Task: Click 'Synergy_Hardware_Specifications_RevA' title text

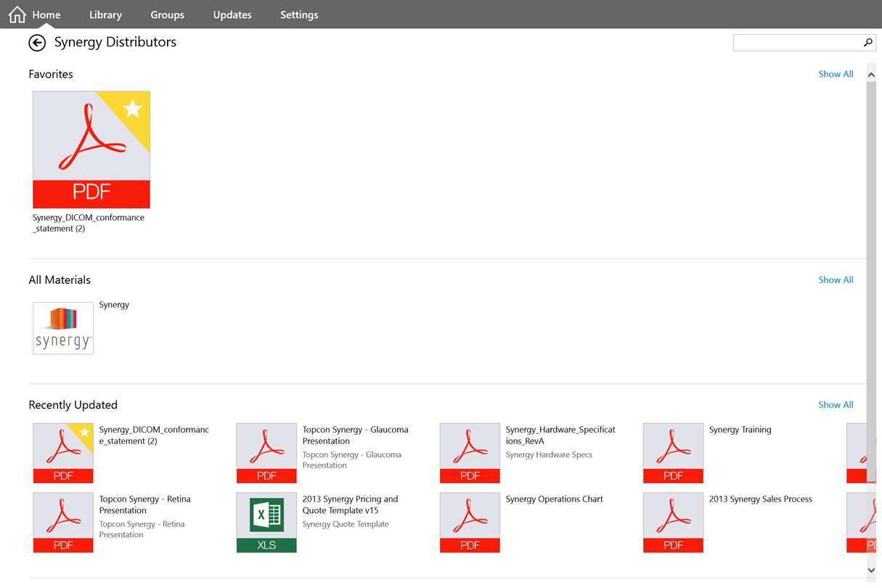Action: point(560,435)
